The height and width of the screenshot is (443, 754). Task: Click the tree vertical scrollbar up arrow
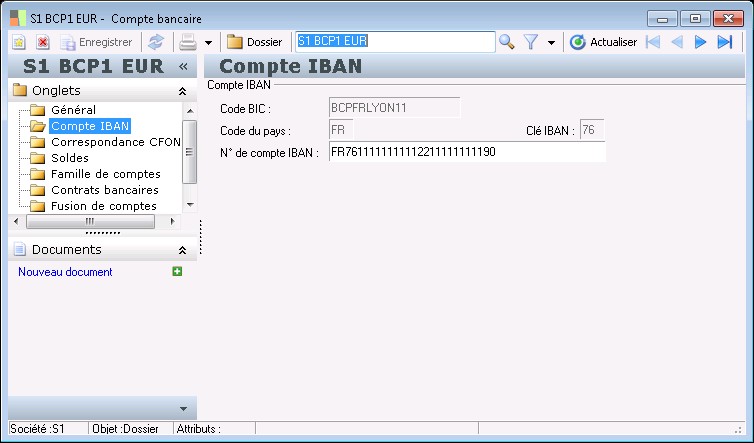point(190,111)
